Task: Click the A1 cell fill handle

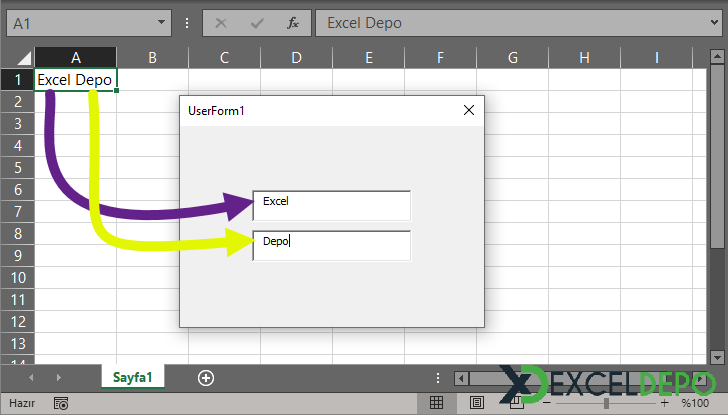Action: click(x=116, y=91)
